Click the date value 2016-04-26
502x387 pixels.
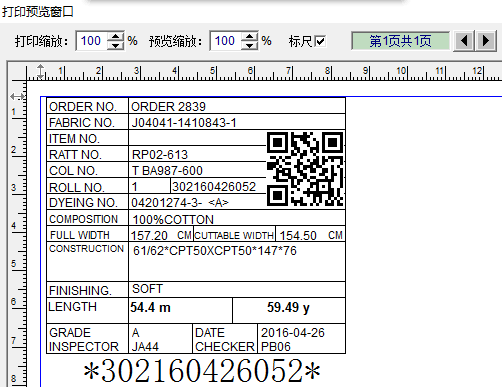point(293,333)
